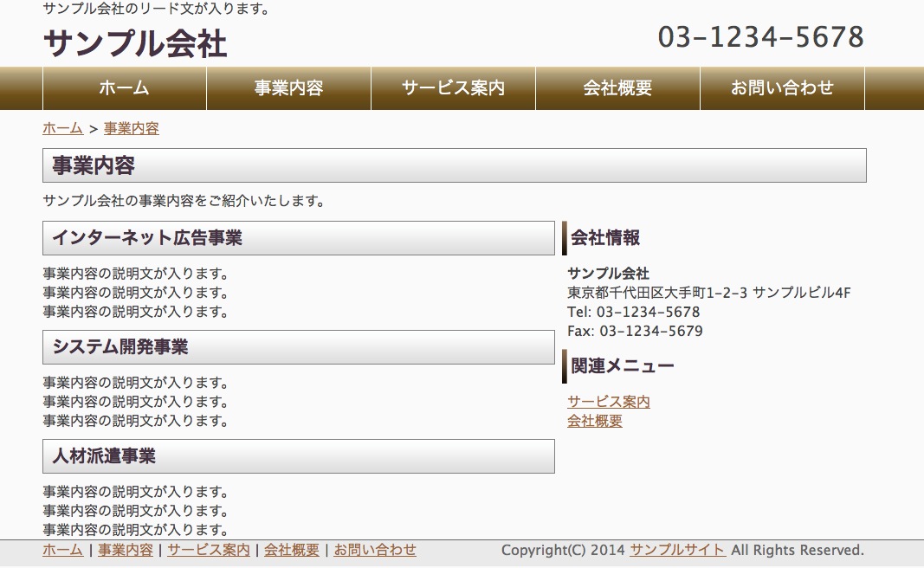Open サービス案内 link under 関連メニュー

point(608,402)
